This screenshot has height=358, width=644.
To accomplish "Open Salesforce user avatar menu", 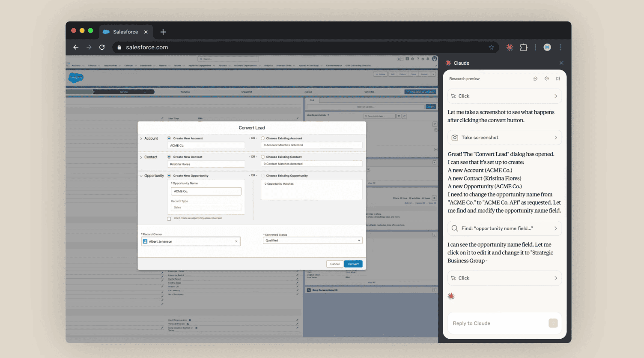I will pos(434,59).
